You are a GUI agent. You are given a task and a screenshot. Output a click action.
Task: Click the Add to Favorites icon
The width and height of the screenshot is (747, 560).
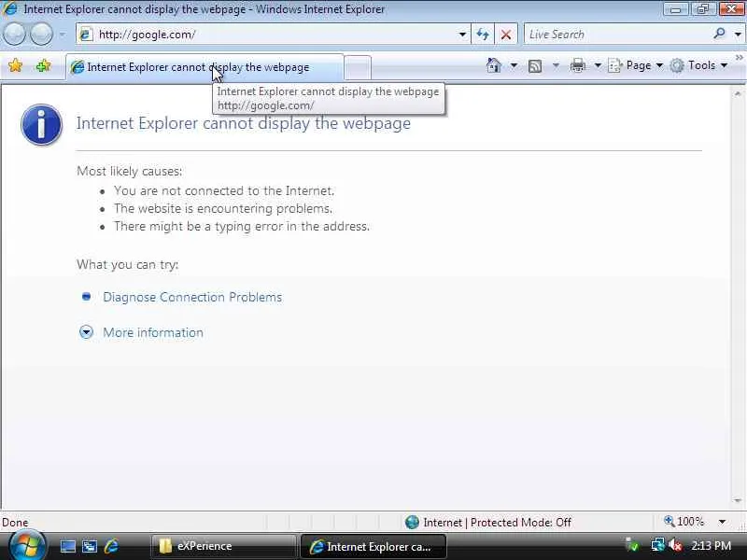pyautogui.click(x=43, y=65)
